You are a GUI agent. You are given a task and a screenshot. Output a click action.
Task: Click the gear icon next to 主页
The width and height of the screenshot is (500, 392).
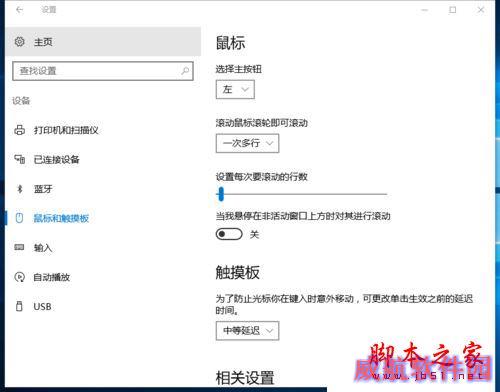pos(20,42)
